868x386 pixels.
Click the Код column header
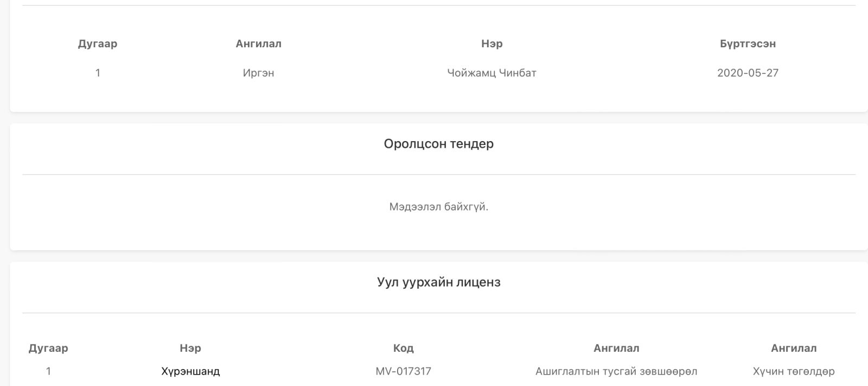point(403,348)
